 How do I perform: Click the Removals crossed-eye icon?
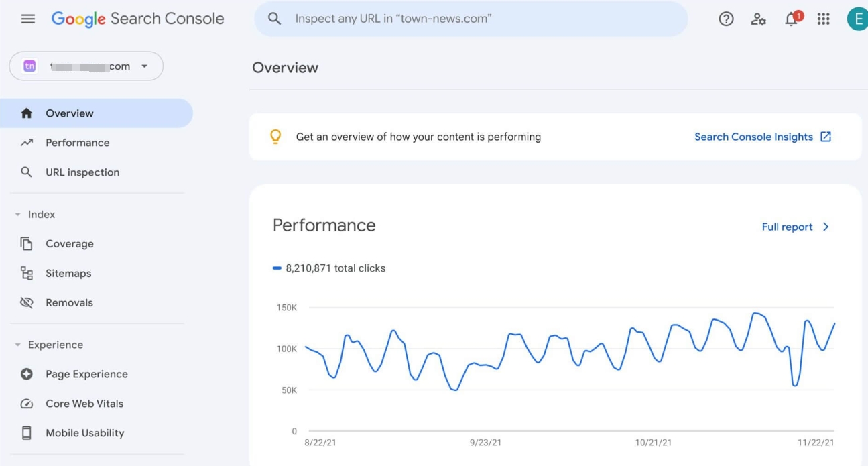(x=27, y=302)
